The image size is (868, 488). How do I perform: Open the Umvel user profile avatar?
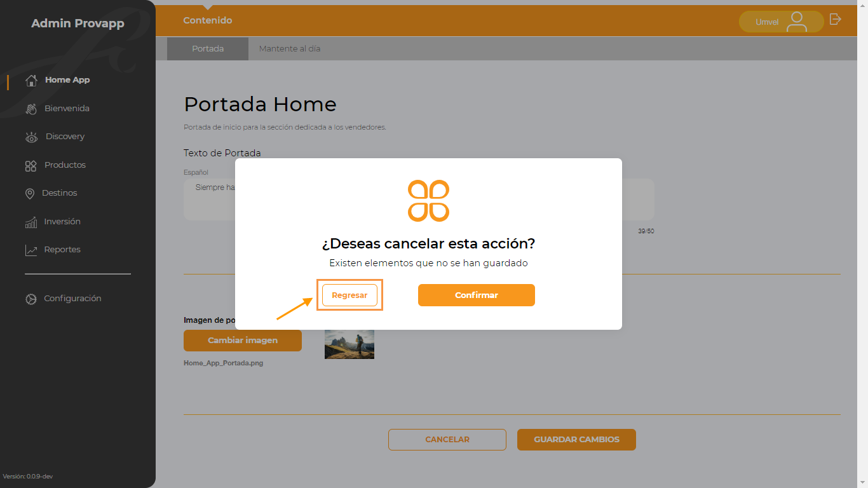click(x=796, y=22)
